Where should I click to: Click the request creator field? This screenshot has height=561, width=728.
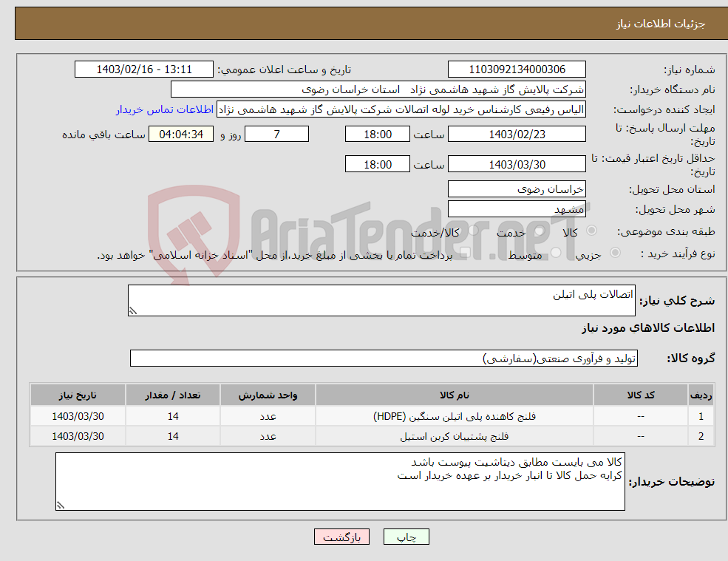tap(401, 109)
